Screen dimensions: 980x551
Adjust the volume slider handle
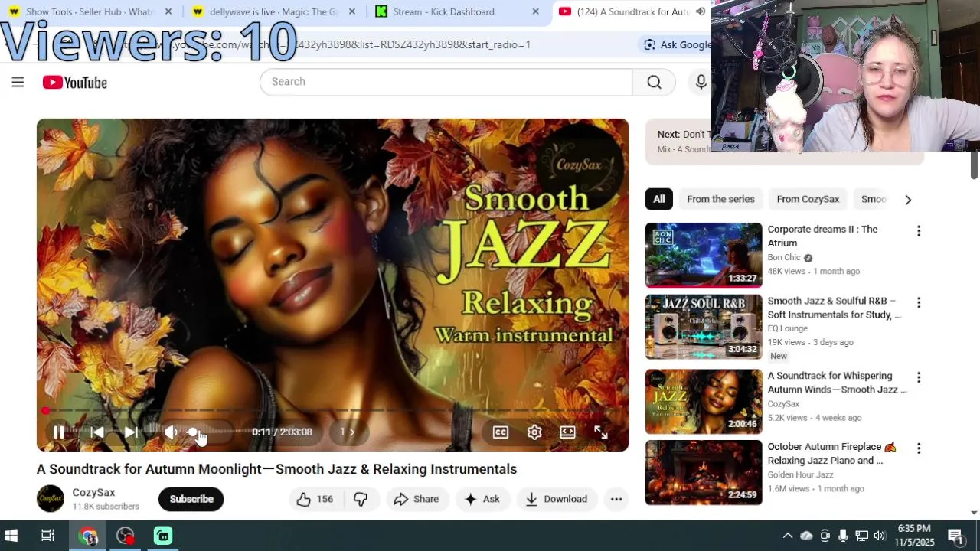click(192, 432)
